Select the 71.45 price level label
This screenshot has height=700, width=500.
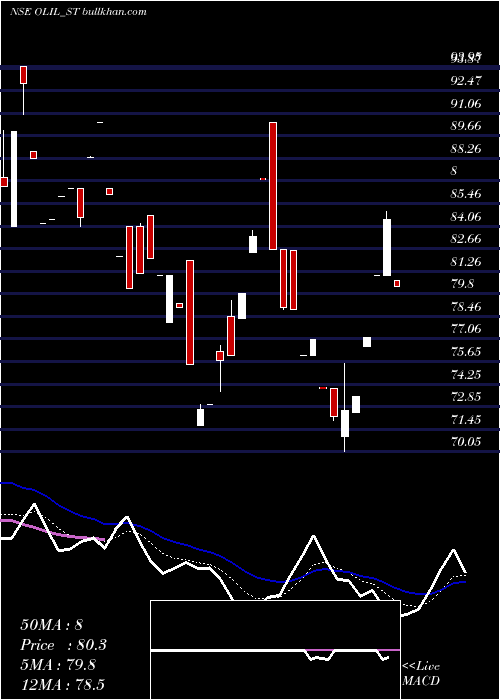coord(466,420)
